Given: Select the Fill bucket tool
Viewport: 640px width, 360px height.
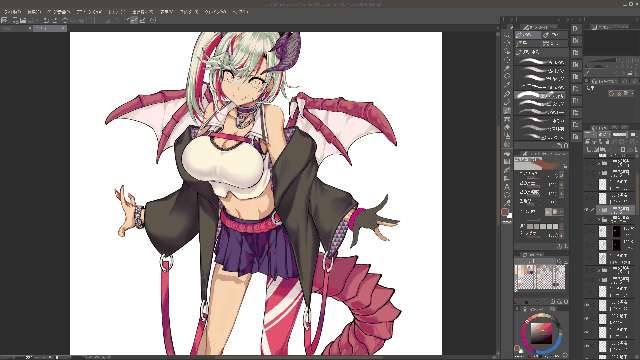Looking at the screenshot, I should pyautogui.click(x=507, y=154).
